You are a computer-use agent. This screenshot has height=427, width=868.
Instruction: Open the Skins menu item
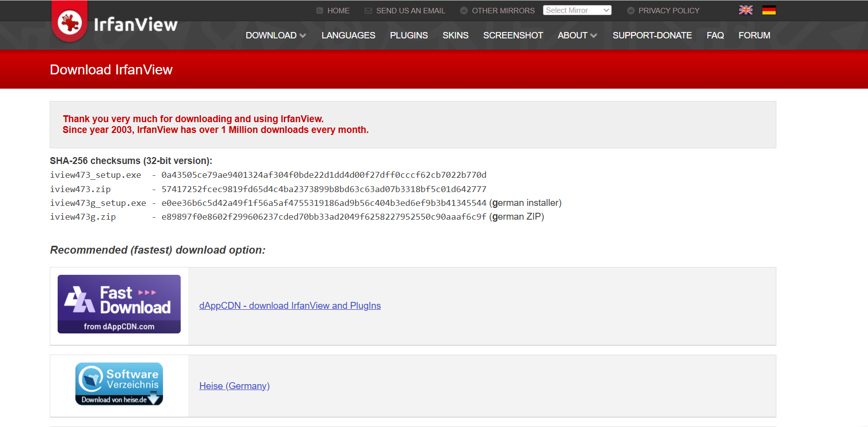click(x=455, y=35)
